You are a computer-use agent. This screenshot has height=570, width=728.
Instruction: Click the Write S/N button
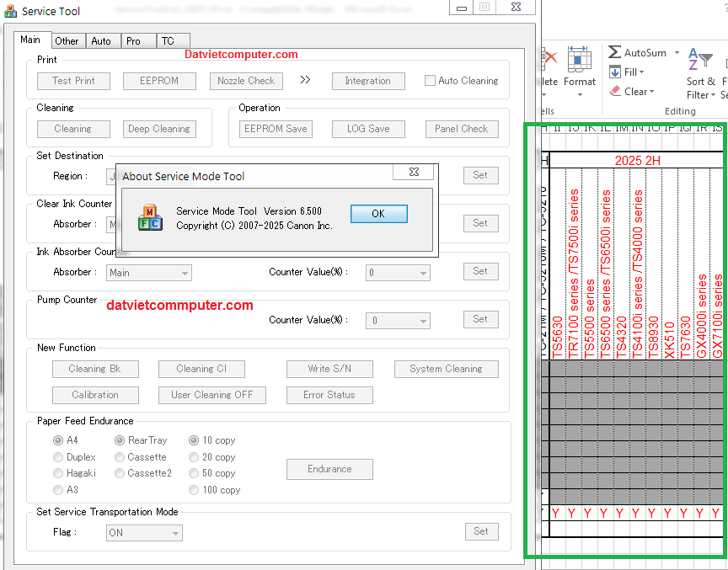(329, 369)
